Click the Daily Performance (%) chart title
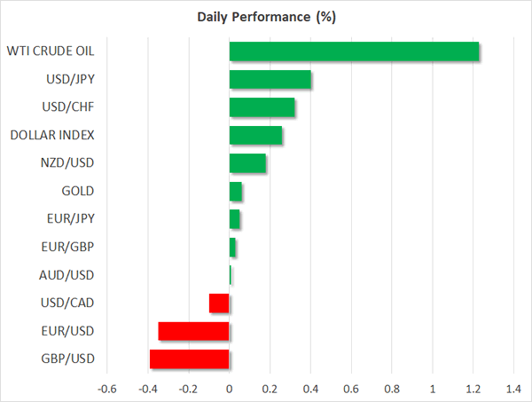This screenshot has width=532, height=402. 266,17
